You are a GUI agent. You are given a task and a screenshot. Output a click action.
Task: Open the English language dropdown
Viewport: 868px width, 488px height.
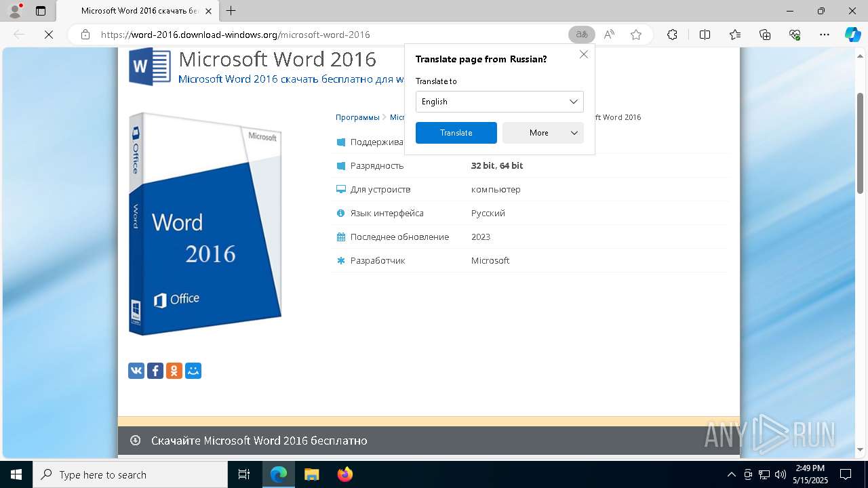[x=499, y=102]
